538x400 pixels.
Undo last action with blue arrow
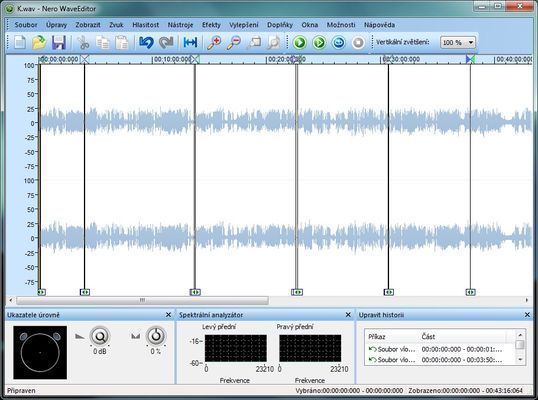146,43
